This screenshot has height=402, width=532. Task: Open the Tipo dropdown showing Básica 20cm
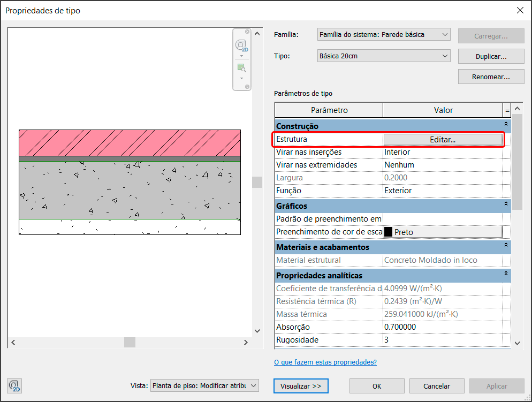click(x=384, y=56)
